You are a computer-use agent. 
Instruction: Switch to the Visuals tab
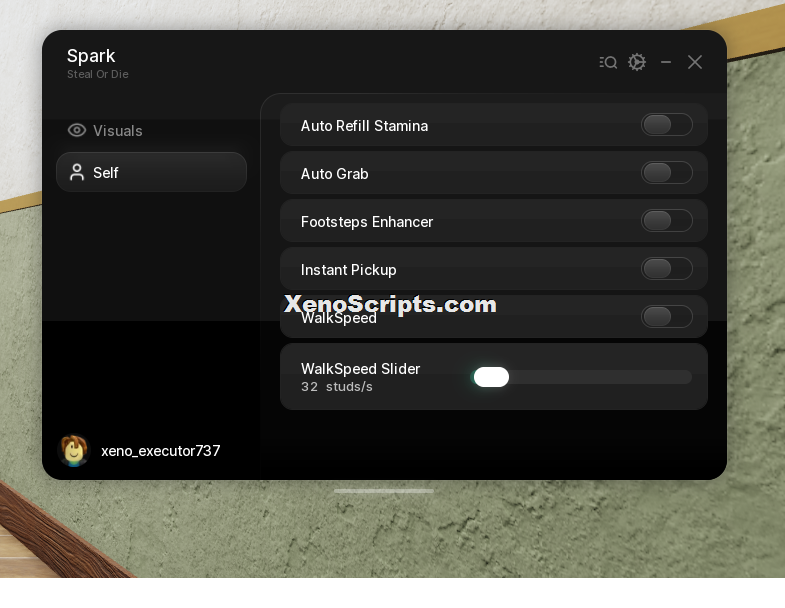[151, 131]
